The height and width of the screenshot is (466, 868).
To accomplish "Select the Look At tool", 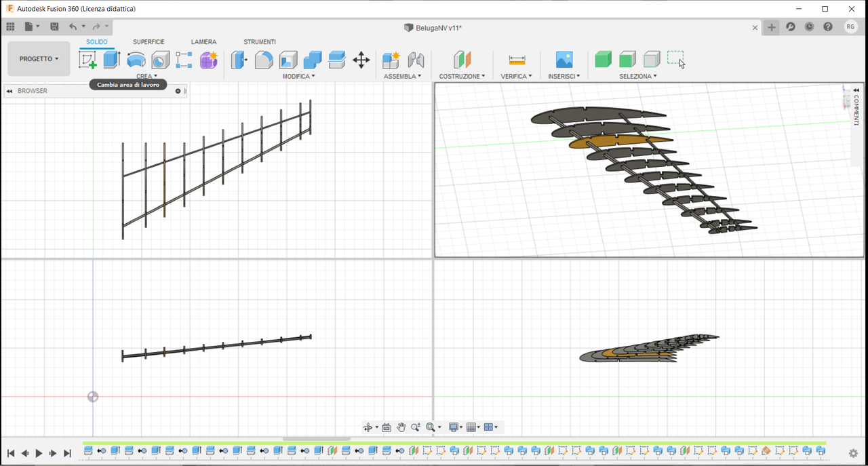I will (387, 427).
